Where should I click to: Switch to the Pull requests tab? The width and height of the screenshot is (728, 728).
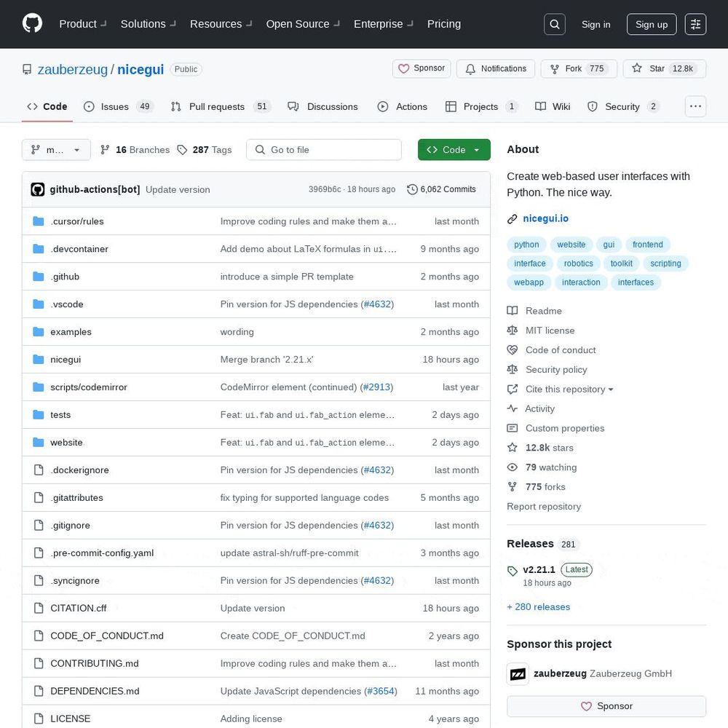tap(221, 107)
